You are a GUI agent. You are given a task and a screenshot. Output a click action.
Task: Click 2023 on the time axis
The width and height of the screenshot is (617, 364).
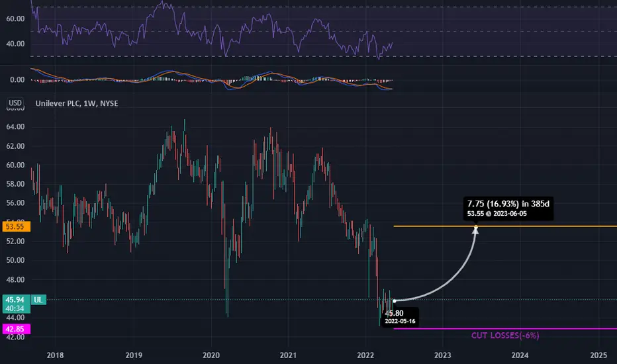pos(443,355)
